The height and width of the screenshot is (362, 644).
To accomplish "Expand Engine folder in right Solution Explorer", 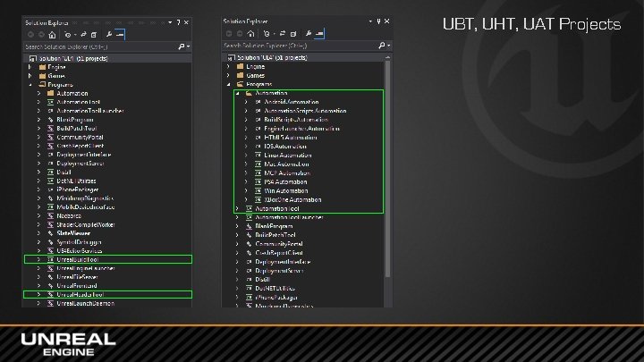I will (x=229, y=66).
